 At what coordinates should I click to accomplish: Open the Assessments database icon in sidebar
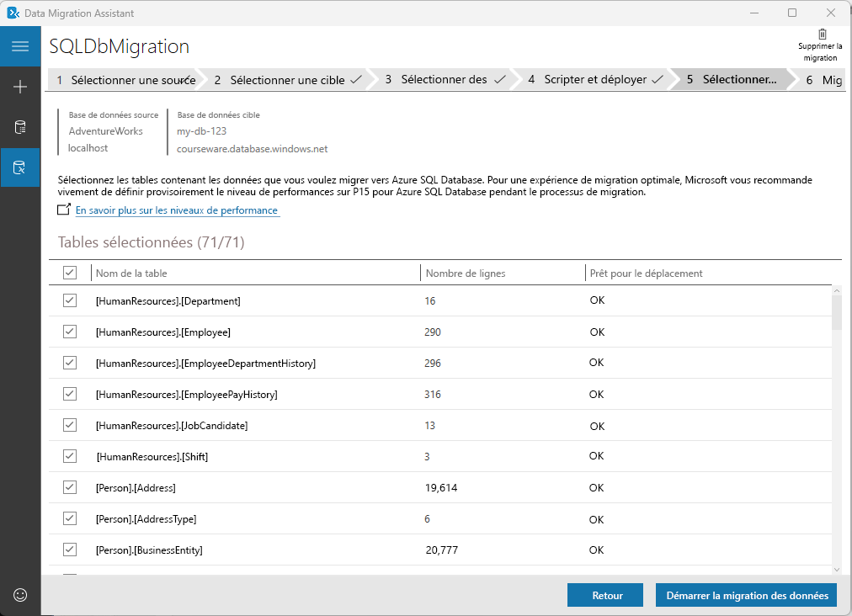pos(20,127)
